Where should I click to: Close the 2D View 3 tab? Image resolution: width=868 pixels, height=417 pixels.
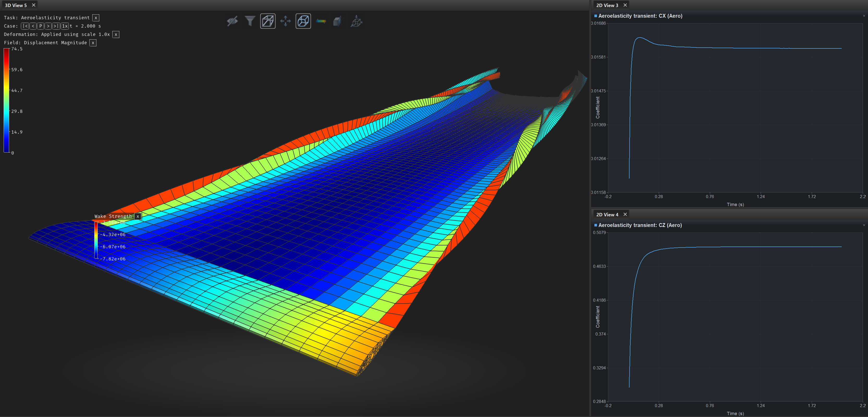click(625, 5)
